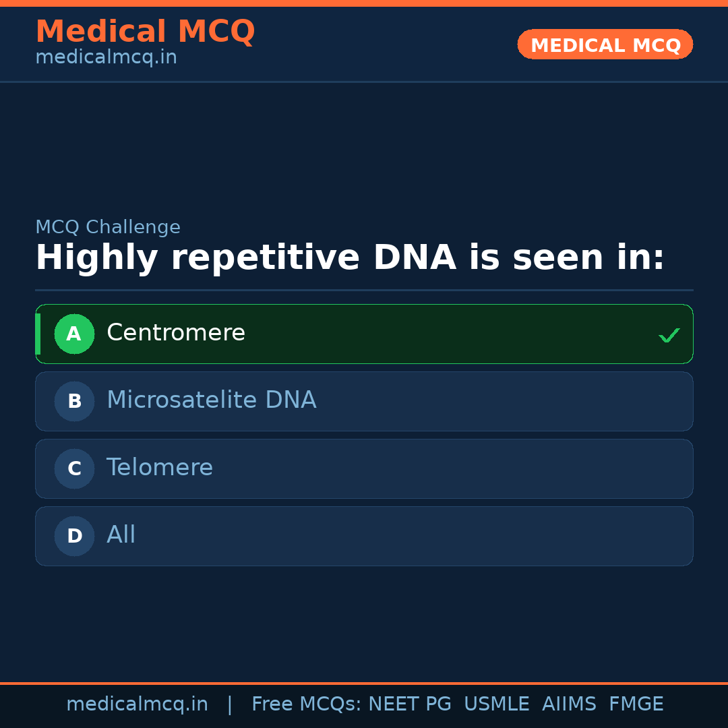Click the question text about repetitive DNA
Viewport: 728px width, 728px height.
click(350, 258)
